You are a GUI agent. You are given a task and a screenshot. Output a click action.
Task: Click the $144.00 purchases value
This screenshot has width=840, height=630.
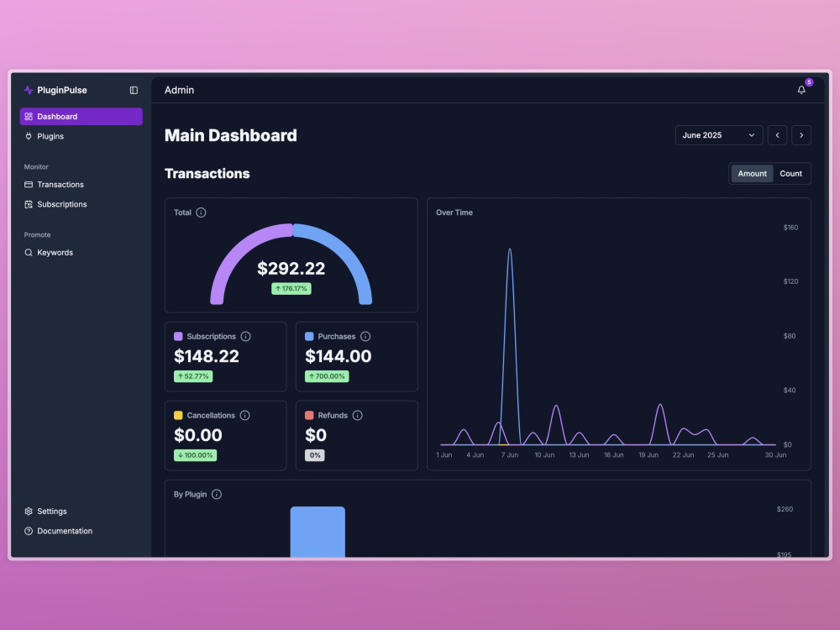(338, 355)
